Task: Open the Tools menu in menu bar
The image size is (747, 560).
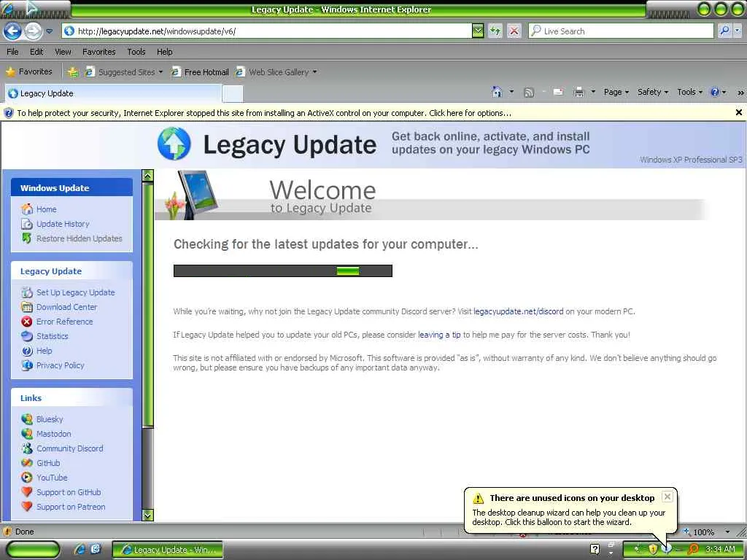Action: [x=136, y=52]
